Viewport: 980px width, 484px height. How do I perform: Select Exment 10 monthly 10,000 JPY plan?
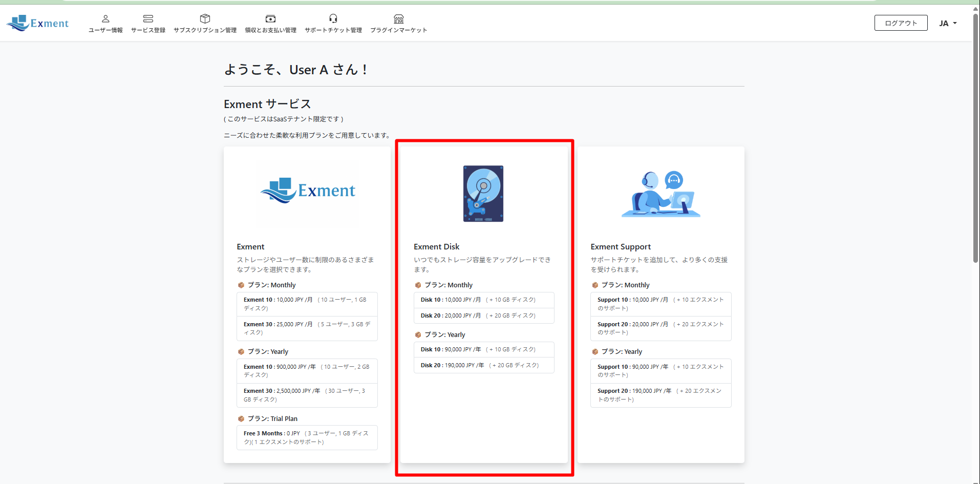(307, 304)
